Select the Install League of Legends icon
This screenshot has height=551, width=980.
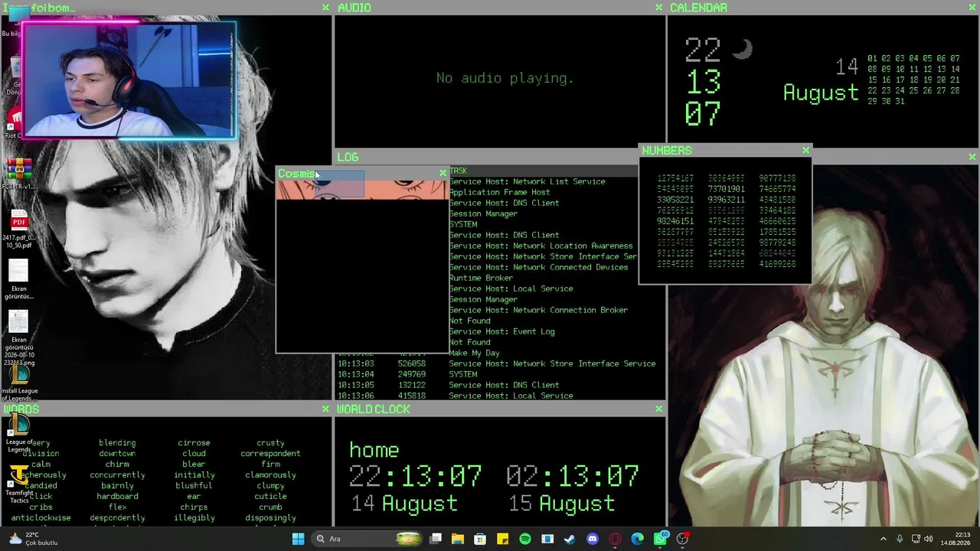point(19,383)
